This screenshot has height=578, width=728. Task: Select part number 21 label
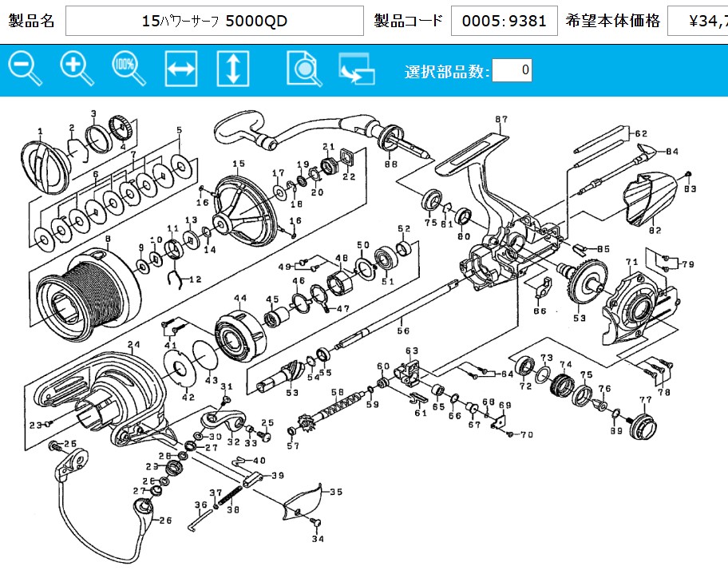pos(329,147)
